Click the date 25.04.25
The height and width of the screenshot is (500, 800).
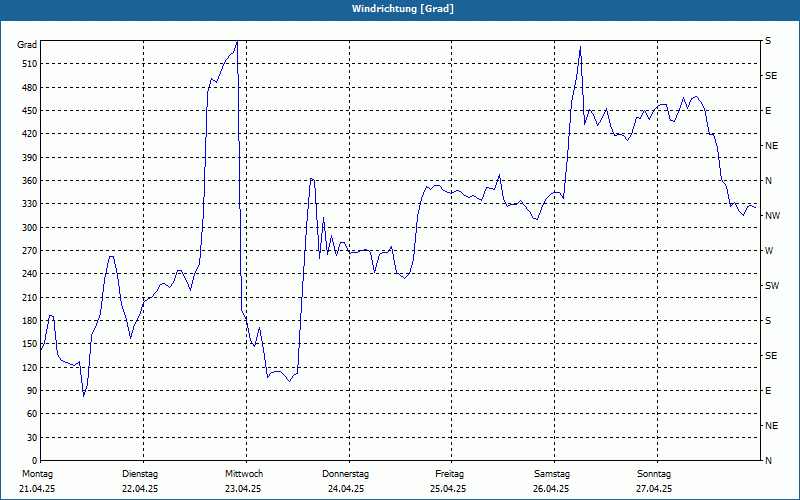[x=448, y=489]
